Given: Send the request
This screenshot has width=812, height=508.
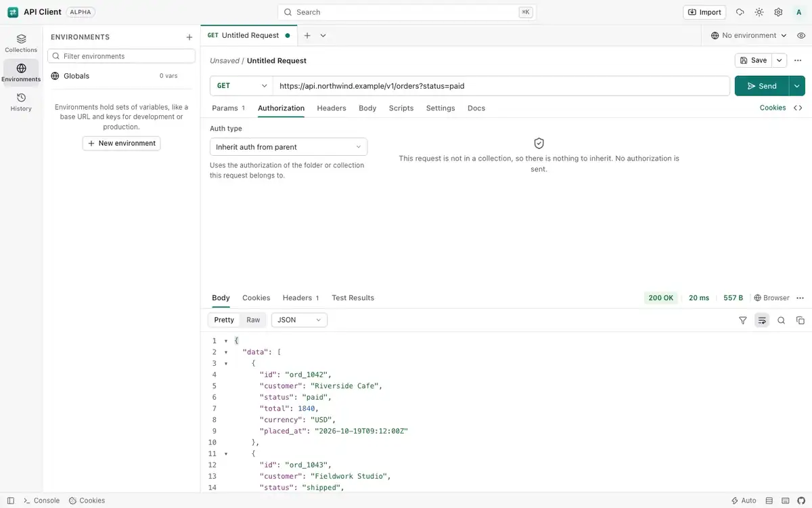Looking at the screenshot, I should click(x=761, y=86).
